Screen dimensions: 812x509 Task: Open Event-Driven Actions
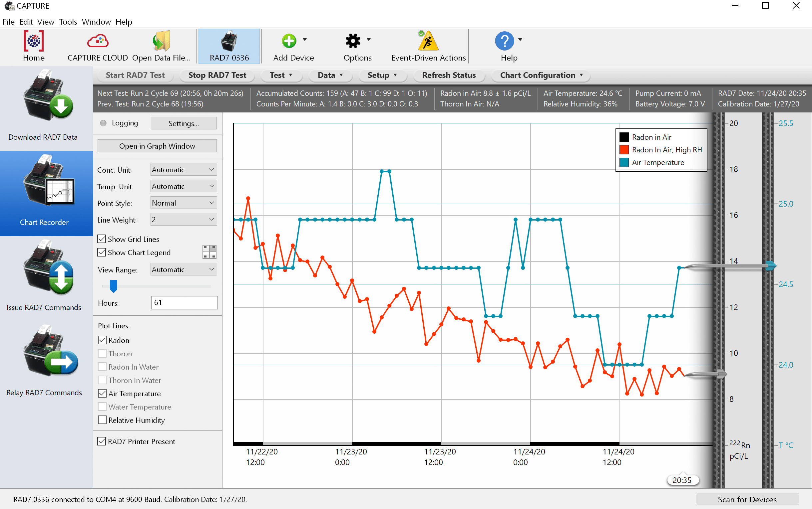point(428,41)
